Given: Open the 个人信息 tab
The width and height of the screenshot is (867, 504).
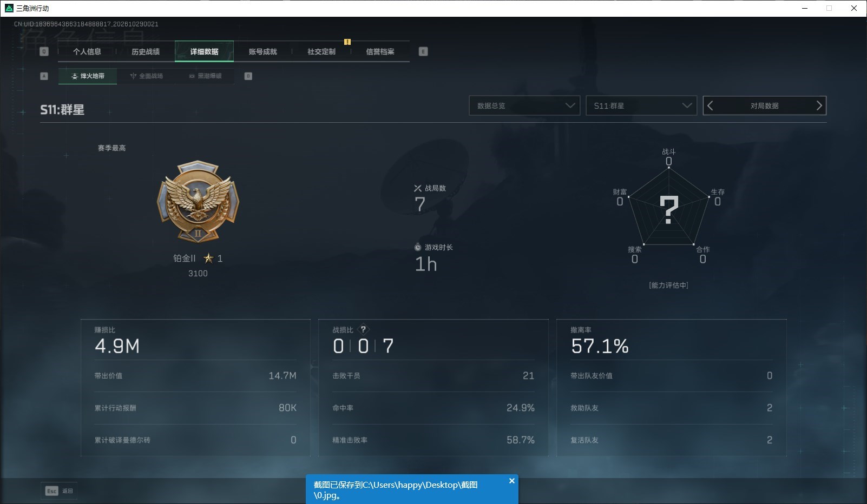Looking at the screenshot, I should click(87, 51).
